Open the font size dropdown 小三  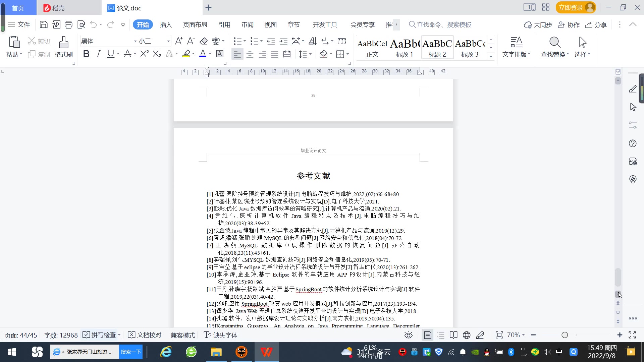[x=168, y=41]
